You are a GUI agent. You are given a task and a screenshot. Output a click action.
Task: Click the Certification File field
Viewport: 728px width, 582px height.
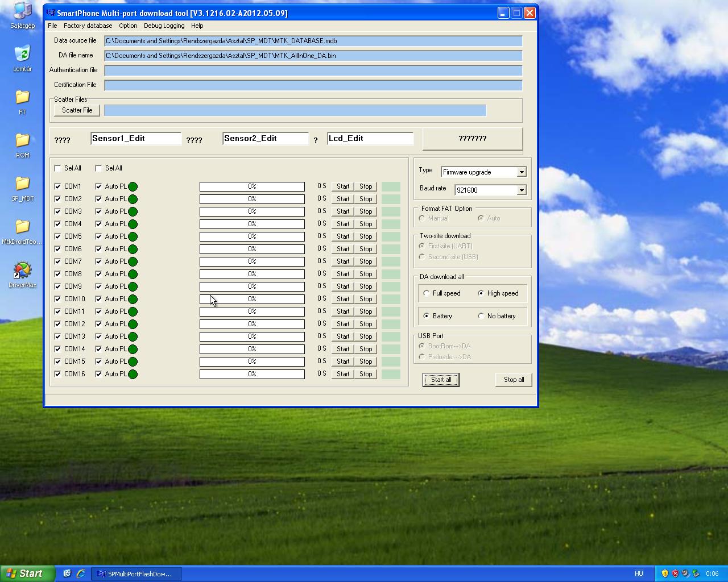pos(313,85)
